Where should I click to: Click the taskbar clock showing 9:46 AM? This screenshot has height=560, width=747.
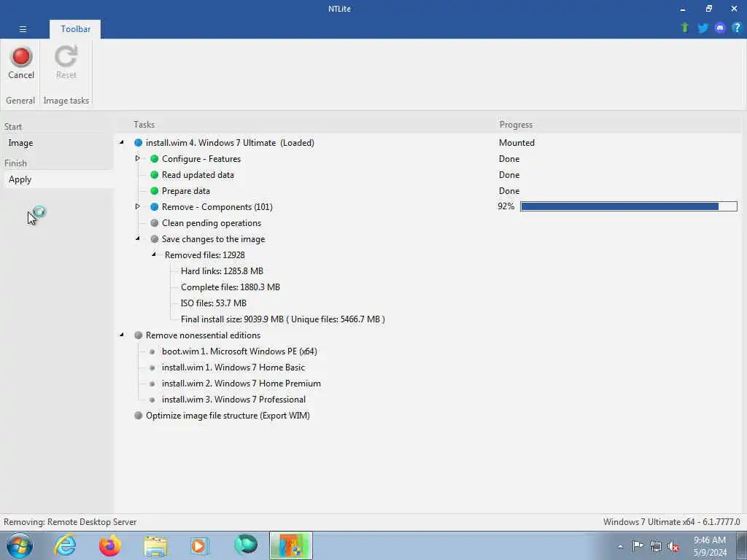click(x=710, y=546)
